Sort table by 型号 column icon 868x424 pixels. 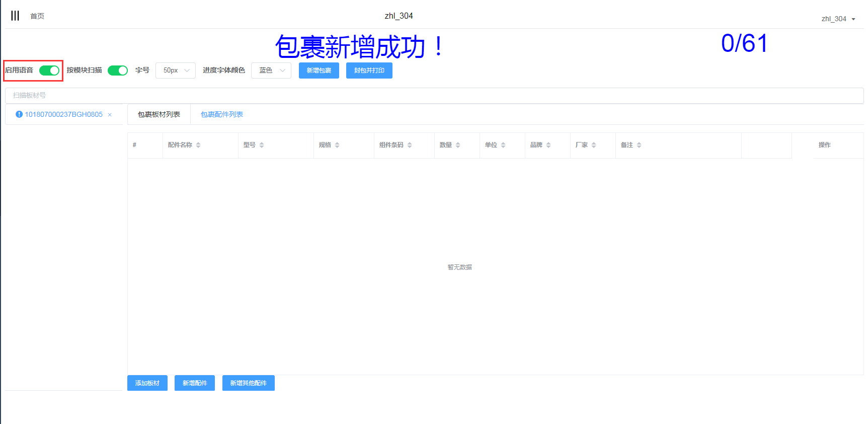262,145
